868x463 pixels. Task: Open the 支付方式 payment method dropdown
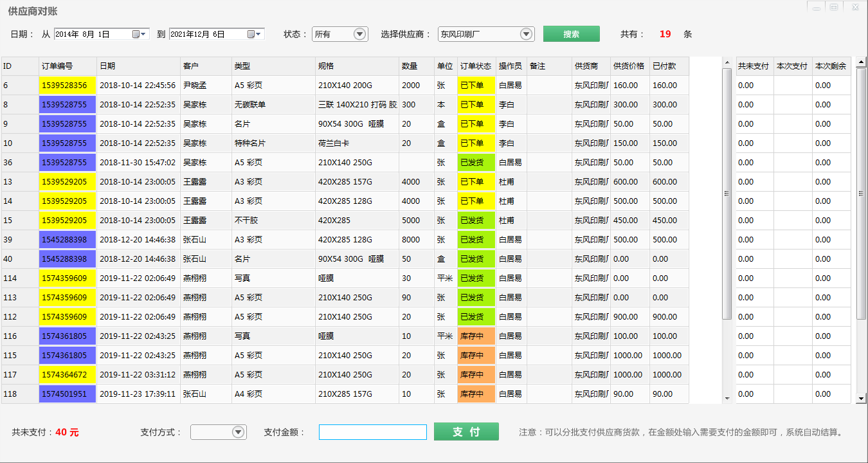click(x=238, y=432)
